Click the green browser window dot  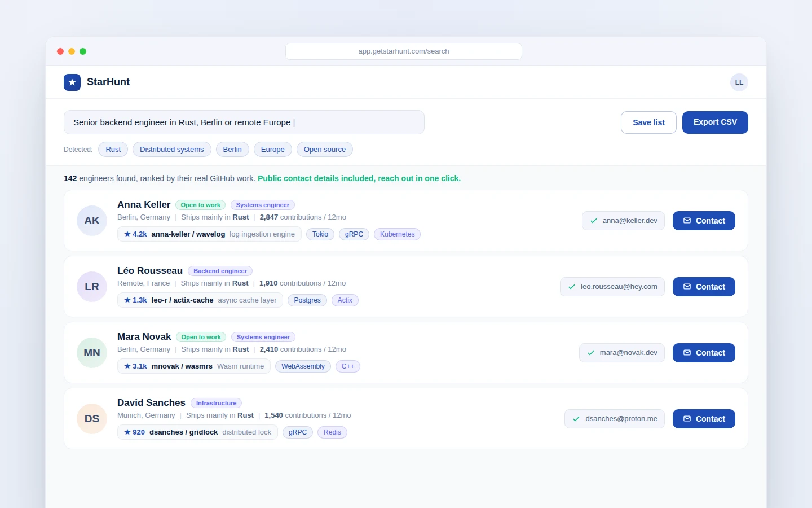click(x=83, y=51)
